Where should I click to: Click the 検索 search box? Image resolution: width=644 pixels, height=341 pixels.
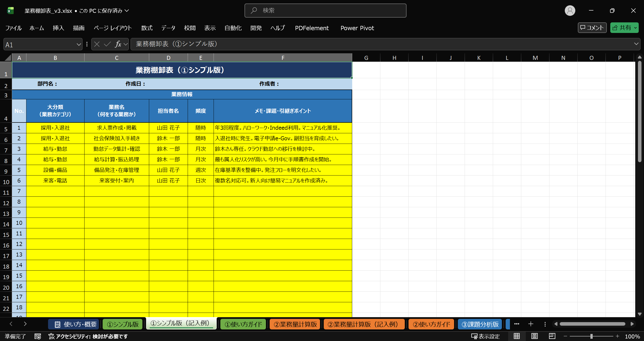click(325, 11)
